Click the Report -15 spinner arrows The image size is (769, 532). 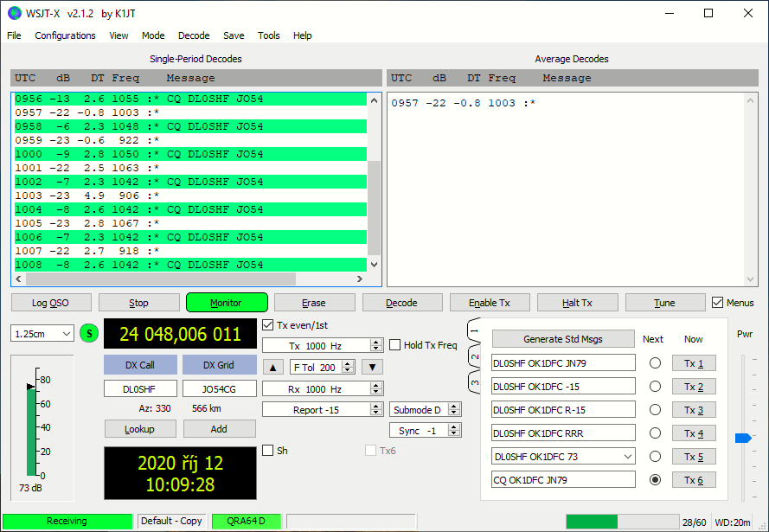[x=376, y=409]
